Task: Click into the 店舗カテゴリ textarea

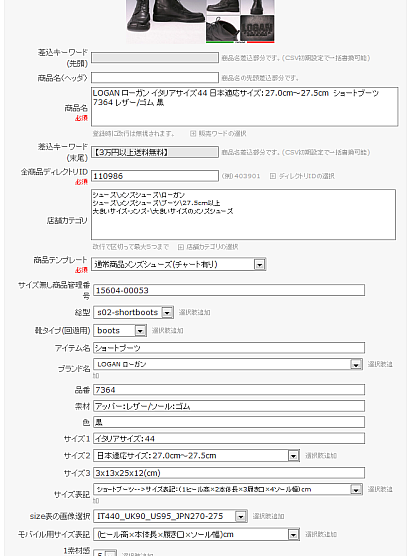Action: pyautogui.click(x=244, y=215)
